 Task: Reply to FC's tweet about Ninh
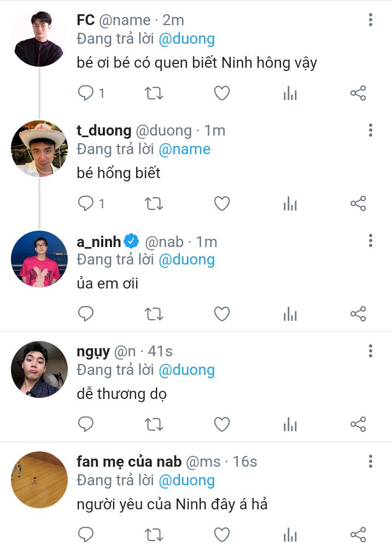86,93
